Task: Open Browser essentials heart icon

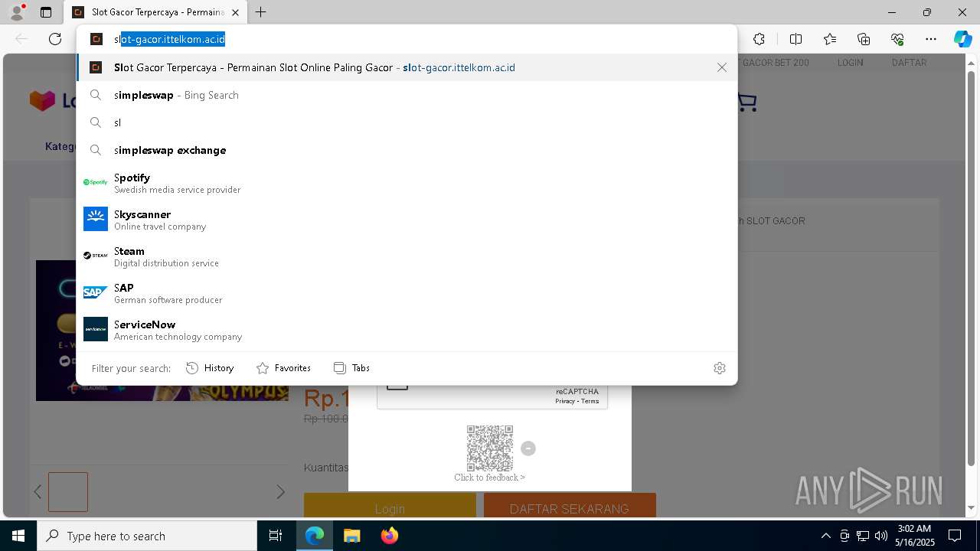Action: click(897, 39)
